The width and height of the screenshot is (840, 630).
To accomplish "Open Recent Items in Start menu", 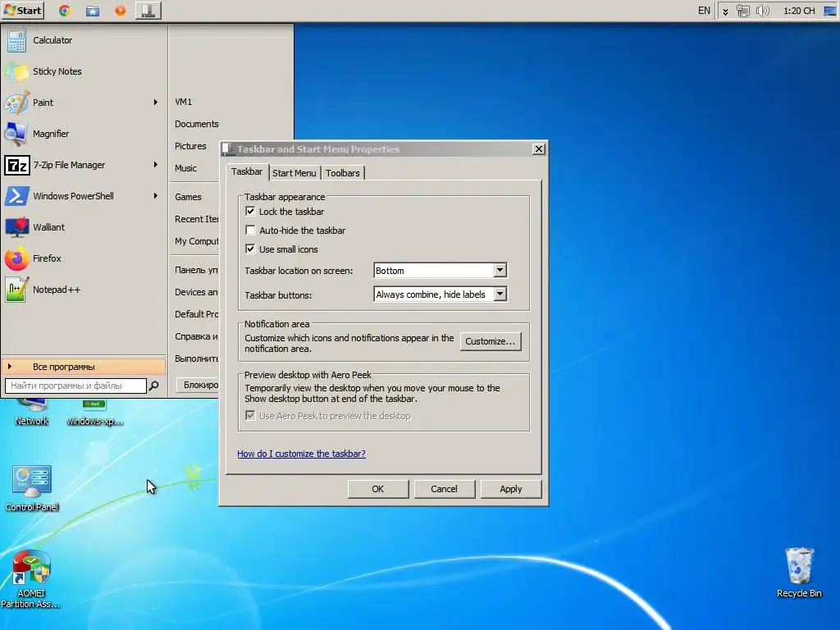I will pyautogui.click(x=195, y=219).
